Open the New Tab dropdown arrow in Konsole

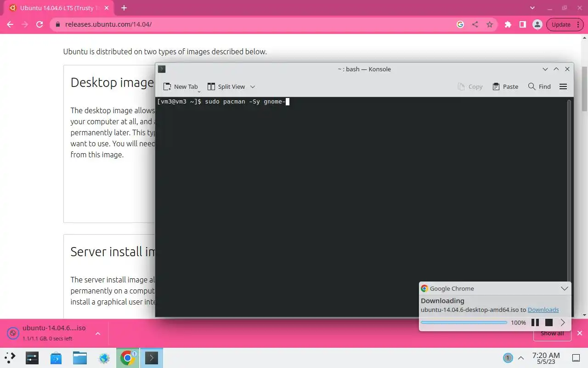(199, 91)
